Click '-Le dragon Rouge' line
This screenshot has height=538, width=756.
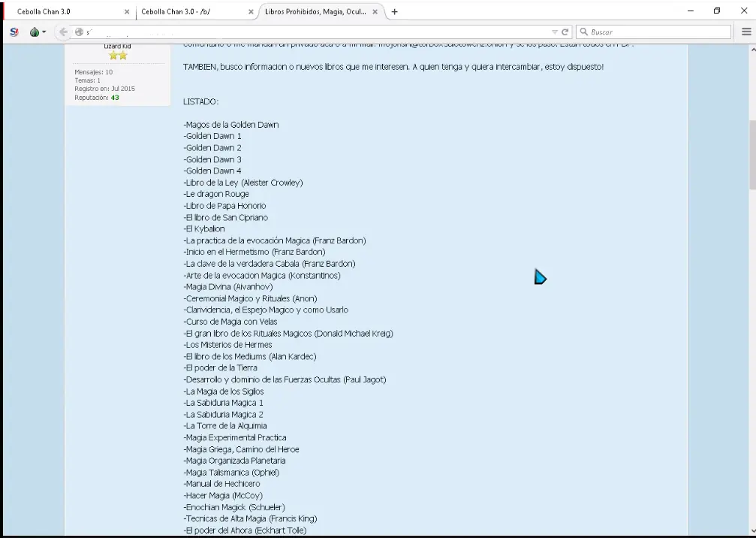click(216, 194)
